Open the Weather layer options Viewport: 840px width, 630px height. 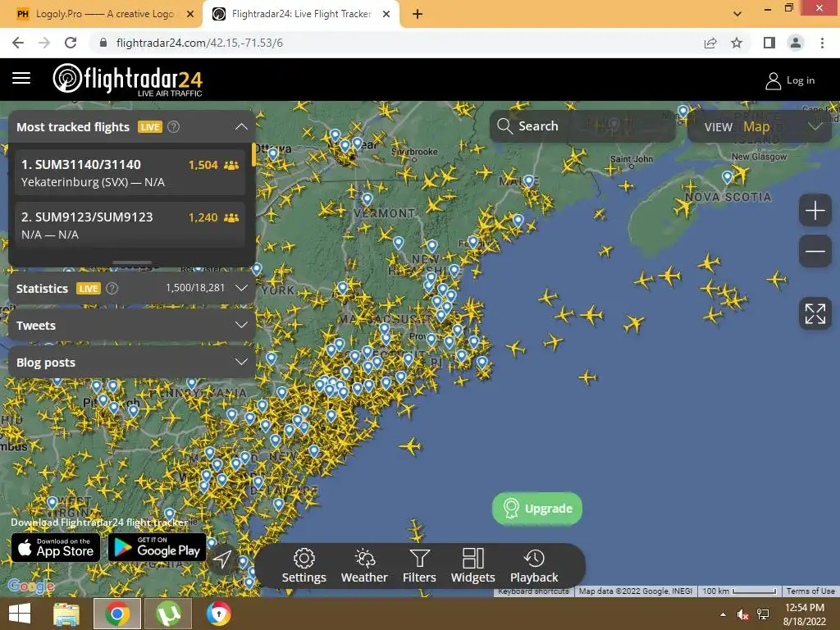point(364,566)
